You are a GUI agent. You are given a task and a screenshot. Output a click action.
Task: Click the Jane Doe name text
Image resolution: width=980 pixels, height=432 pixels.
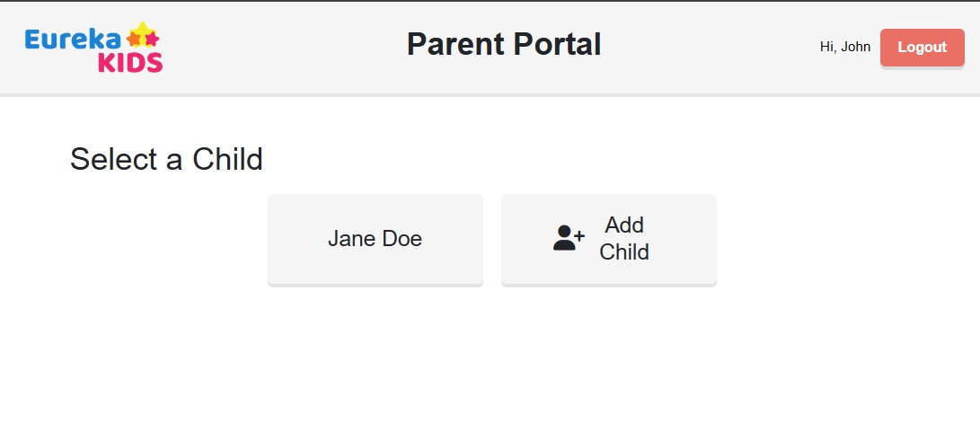point(375,239)
